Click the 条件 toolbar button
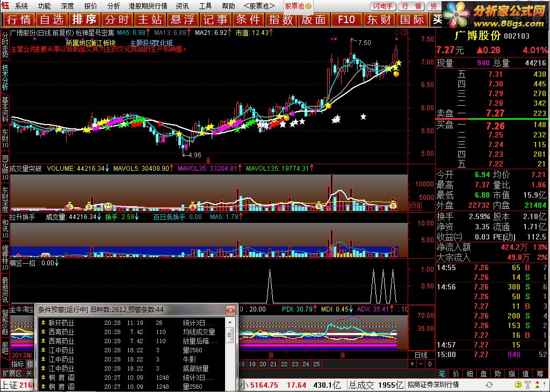 248,20
